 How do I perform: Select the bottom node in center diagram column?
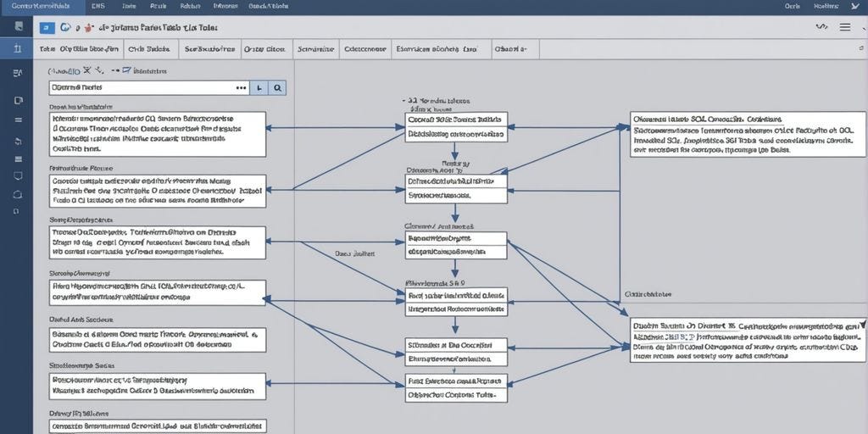pos(456,388)
